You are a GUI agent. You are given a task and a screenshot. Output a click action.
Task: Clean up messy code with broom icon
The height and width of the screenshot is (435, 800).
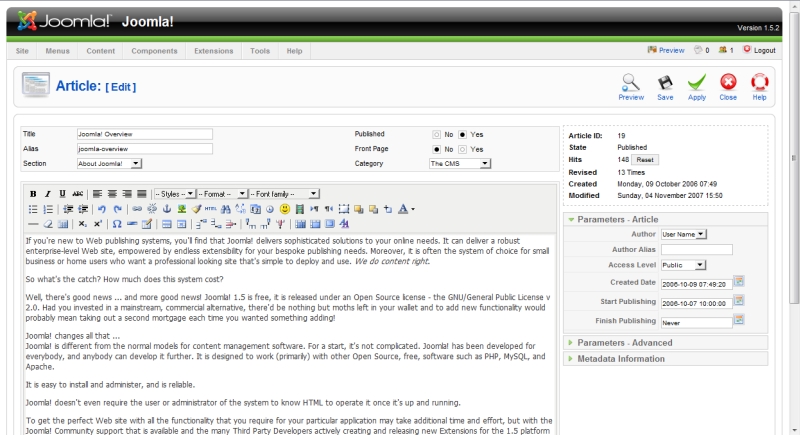196,209
